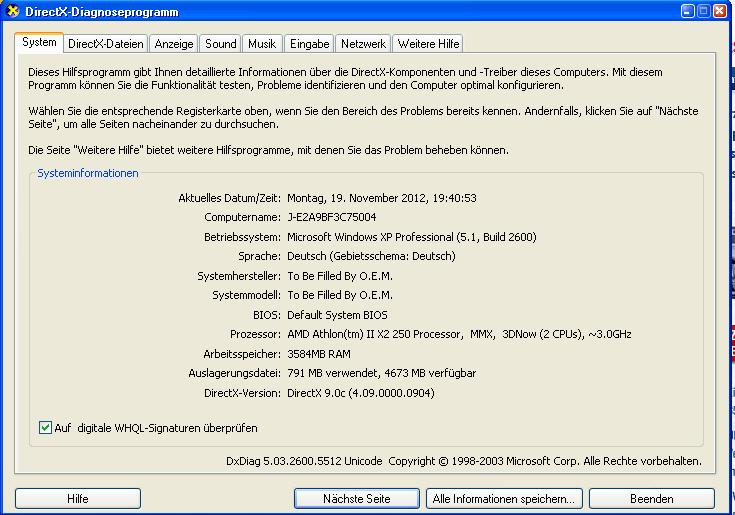Click the Beenden button
The image size is (735, 515).
pyautogui.click(x=652, y=499)
